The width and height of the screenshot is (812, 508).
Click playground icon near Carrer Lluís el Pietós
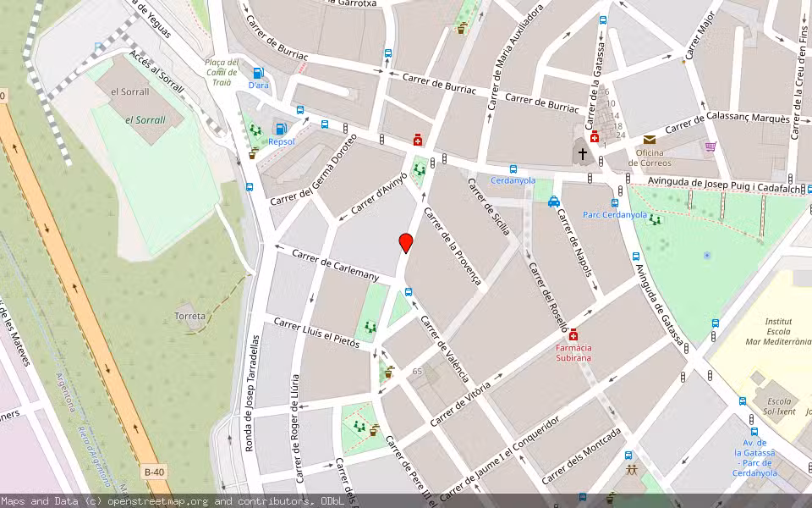tap(370, 327)
